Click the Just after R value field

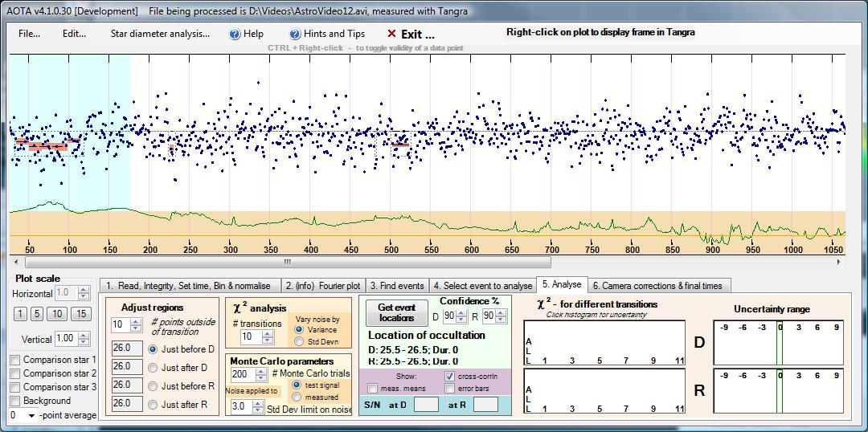127,404
